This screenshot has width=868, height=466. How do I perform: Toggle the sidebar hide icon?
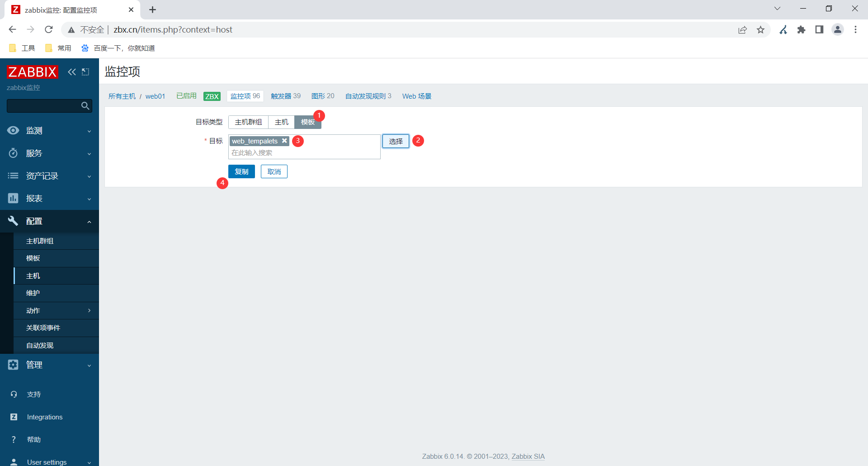click(x=85, y=72)
